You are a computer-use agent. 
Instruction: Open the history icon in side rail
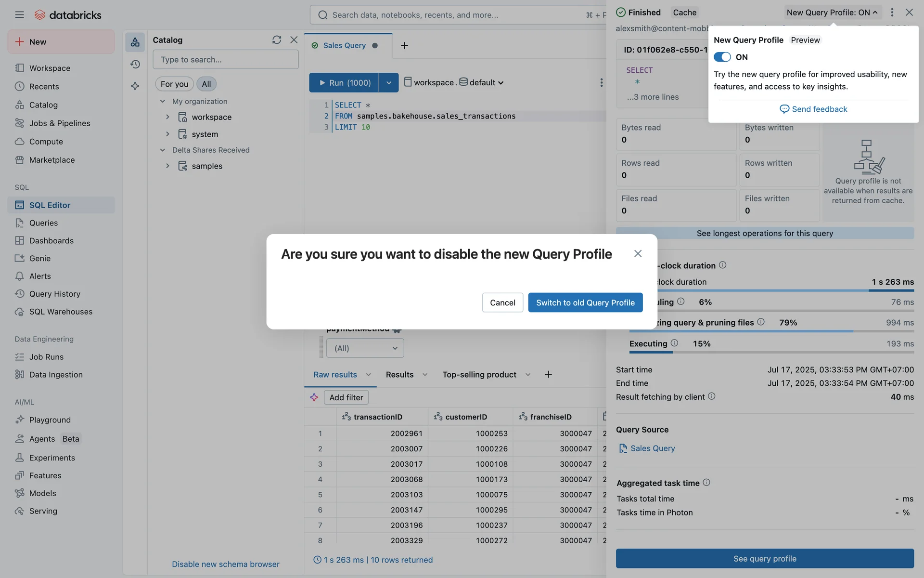point(135,64)
